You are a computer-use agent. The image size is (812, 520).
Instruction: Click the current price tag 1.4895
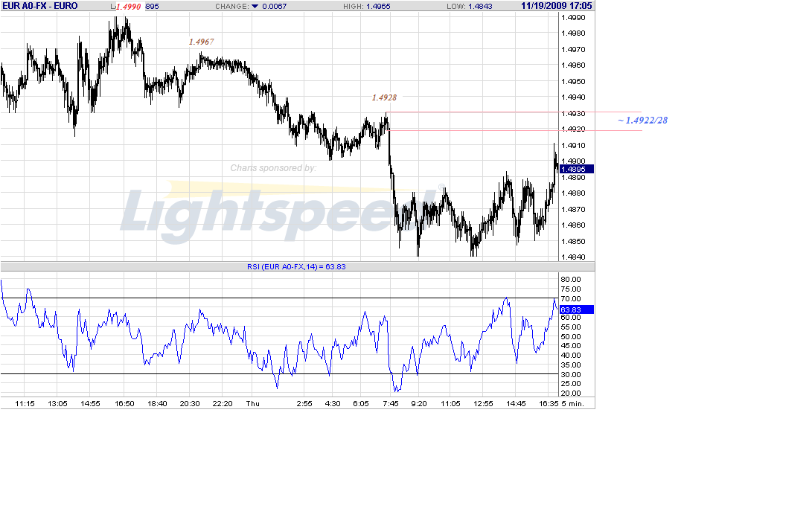pyautogui.click(x=577, y=169)
